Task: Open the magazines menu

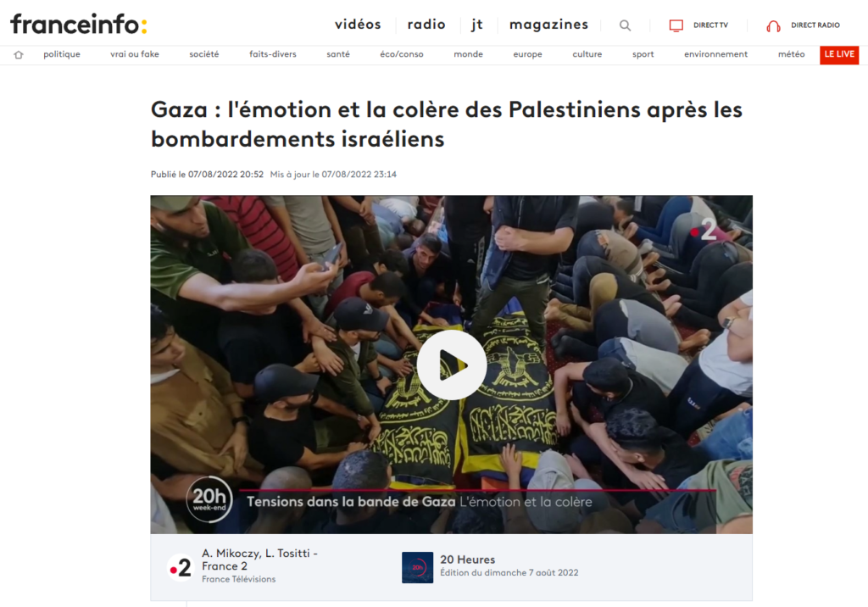Action: click(548, 25)
